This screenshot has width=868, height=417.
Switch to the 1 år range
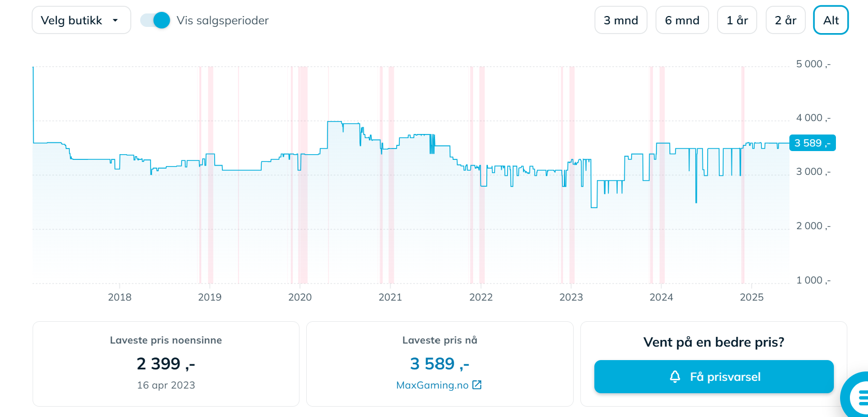click(737, 20)
